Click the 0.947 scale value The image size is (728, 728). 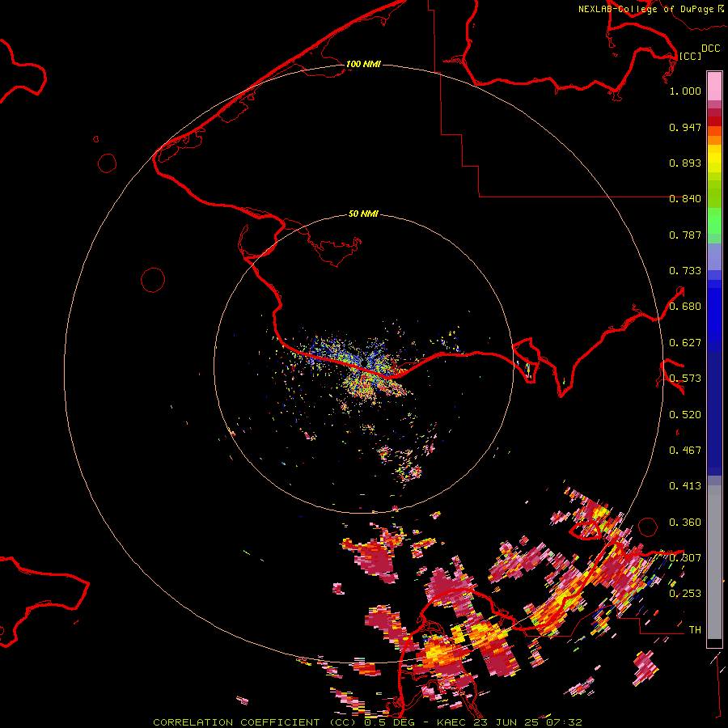[685, 127]
